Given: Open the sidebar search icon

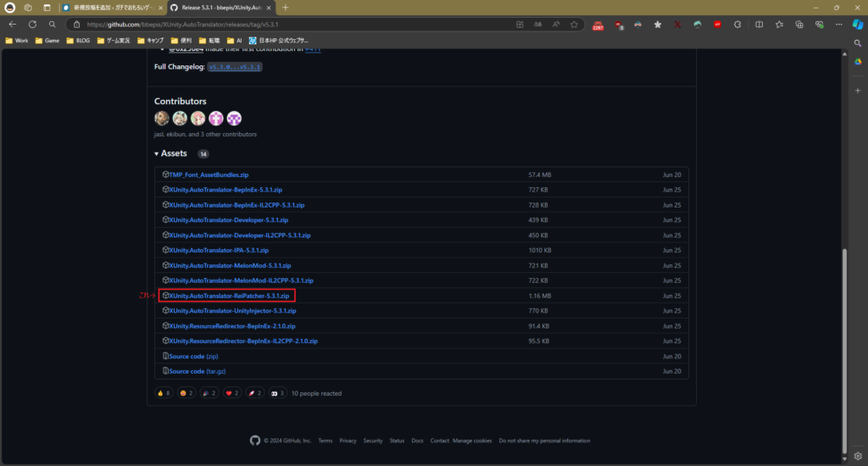Looking at the screenshot, I should click(858, 43).
